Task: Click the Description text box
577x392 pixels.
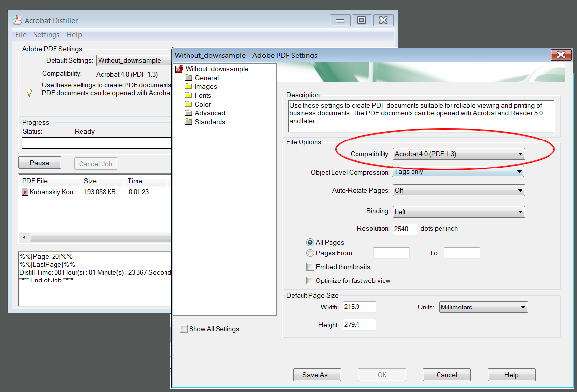Action: coord(421,116)
